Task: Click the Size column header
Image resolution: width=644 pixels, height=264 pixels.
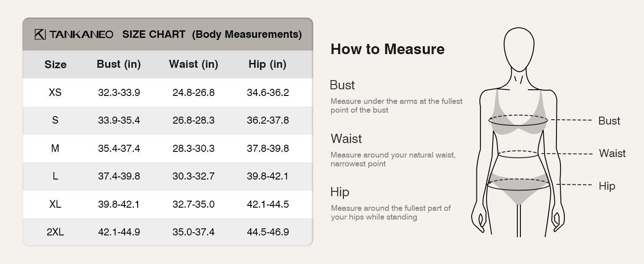Action: coord(55,65)
